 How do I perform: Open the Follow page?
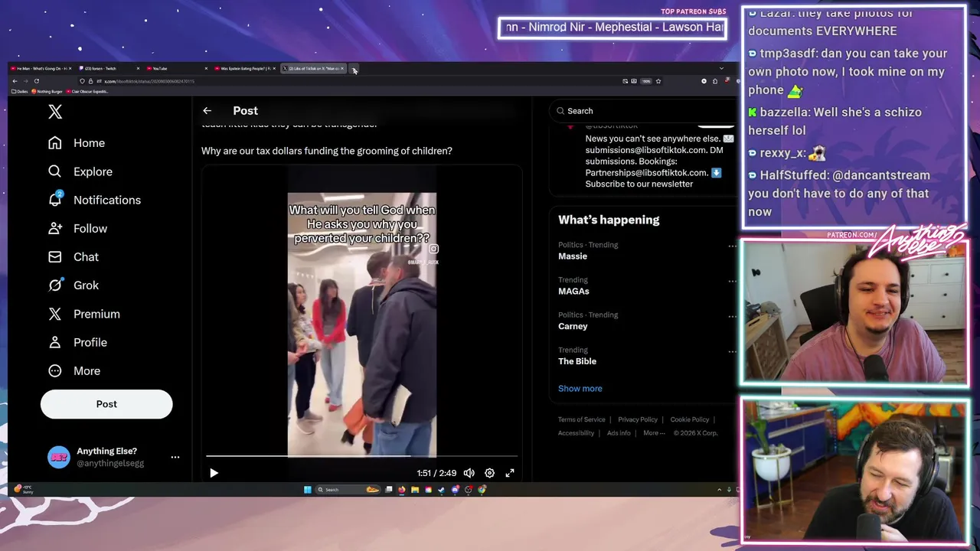point(77,228)
